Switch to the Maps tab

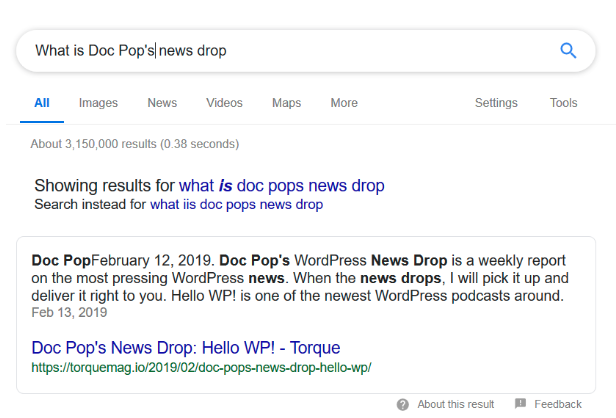(x=286, y=103)
